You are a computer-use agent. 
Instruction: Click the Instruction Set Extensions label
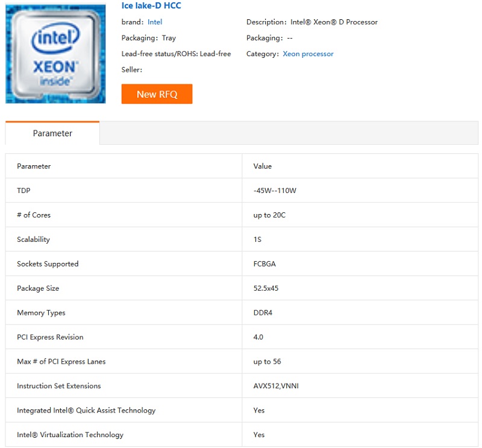click(x=58, y=386)
